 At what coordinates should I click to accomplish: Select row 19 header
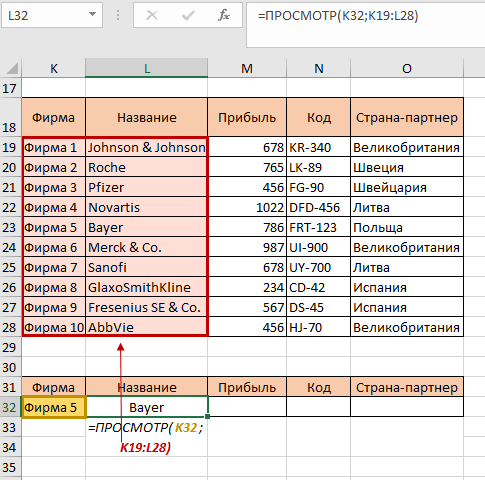coord(10,147)
